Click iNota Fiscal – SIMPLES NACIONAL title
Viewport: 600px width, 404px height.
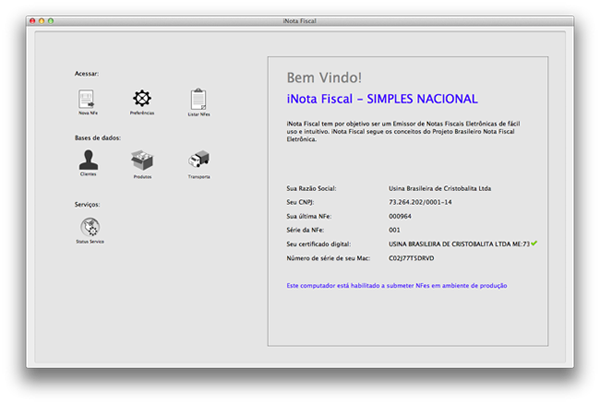[382, 99]
